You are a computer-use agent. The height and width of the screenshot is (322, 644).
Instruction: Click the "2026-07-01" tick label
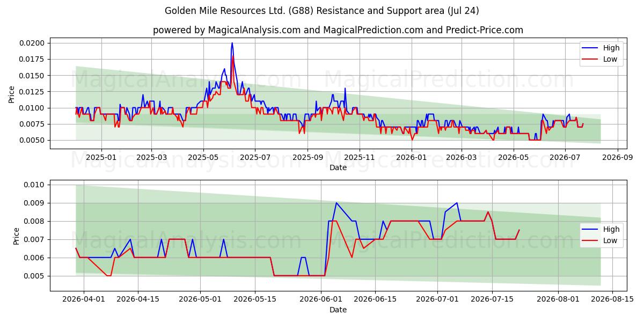[437, 299]
